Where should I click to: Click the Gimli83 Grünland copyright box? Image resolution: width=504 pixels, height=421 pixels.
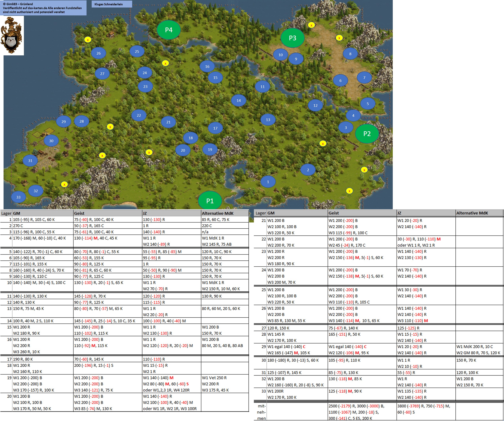(x=43, y=8)
